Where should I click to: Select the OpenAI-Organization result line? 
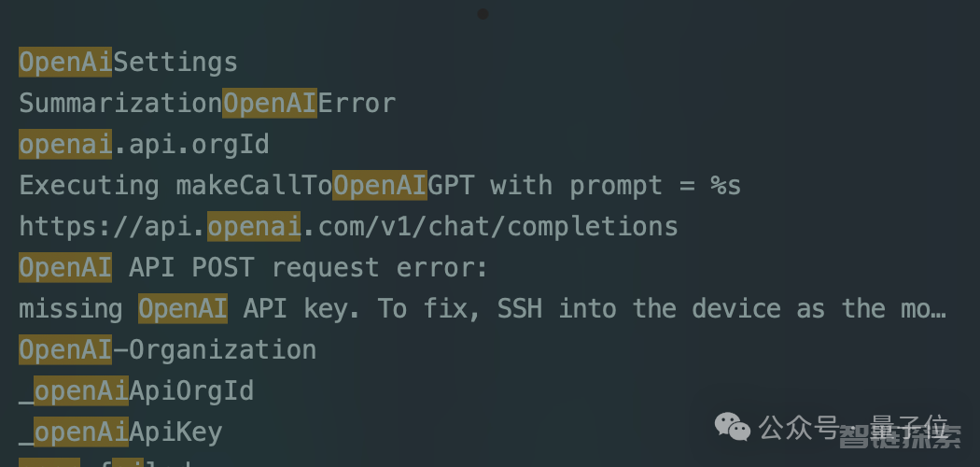pos(167,349)
